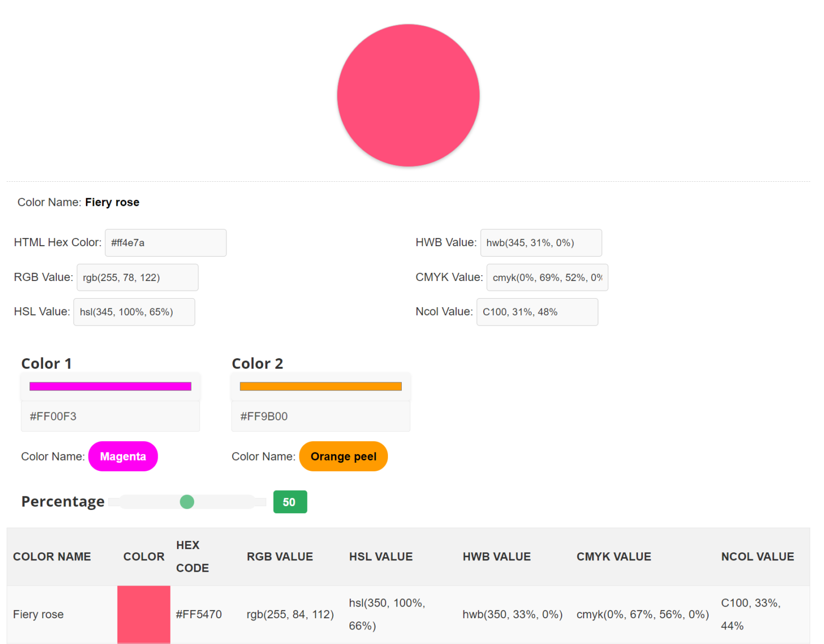The height and width of the screenshot is (644, 824).
Task: Click the COLOR NAME column header
Action: pos(52,557)
